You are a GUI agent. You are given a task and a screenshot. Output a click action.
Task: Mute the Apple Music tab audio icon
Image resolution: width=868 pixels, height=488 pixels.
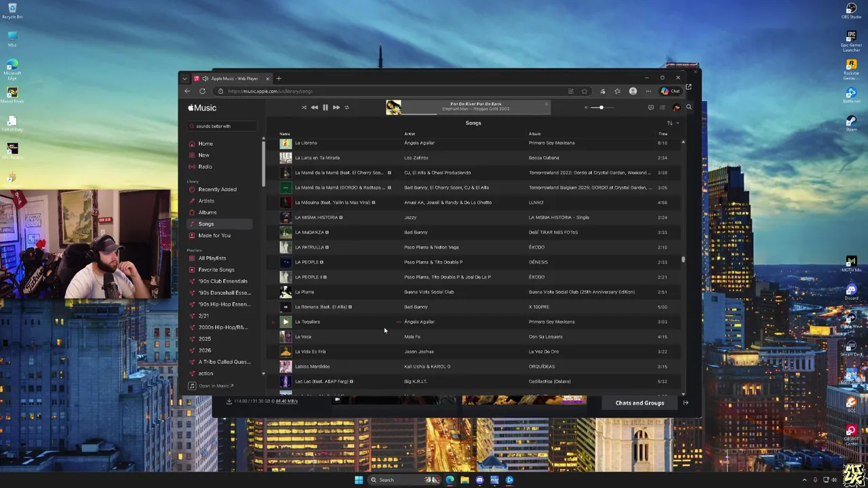coord(205,79)
